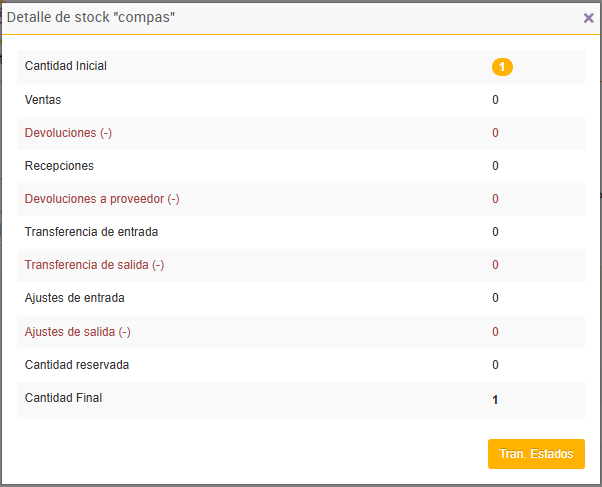
Task: Select Transferencia de salida (-) label
Action: coord(95,265)
